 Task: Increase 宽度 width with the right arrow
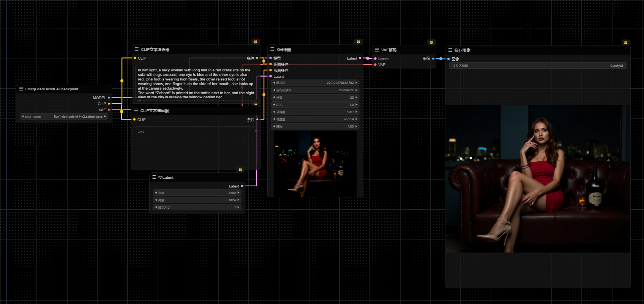(x=238, y=193)
